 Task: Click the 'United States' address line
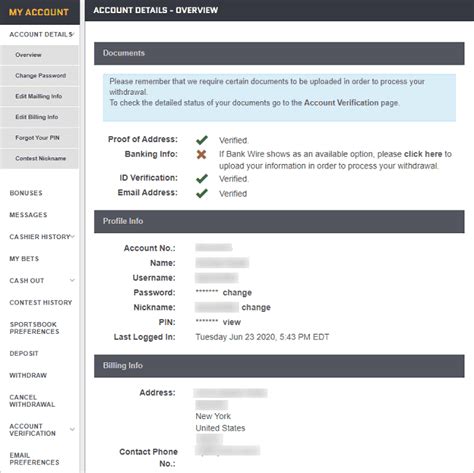[x=220, y=428]
